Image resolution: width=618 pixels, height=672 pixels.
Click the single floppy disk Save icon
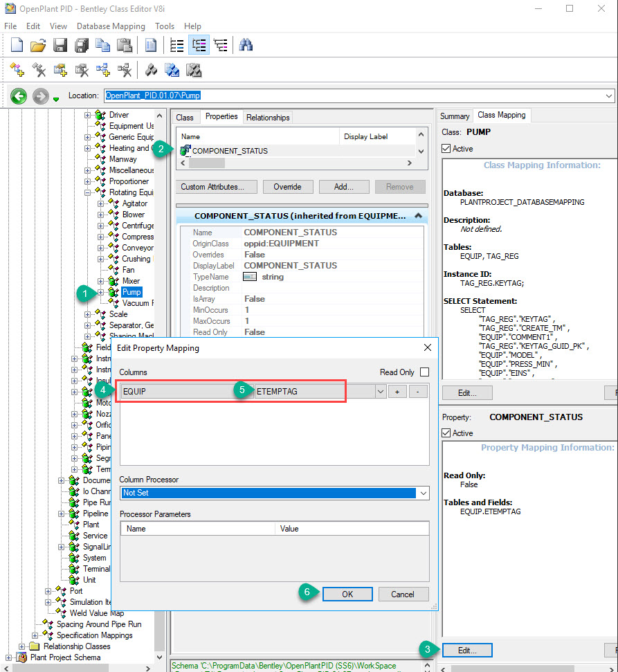pos(60,45)
